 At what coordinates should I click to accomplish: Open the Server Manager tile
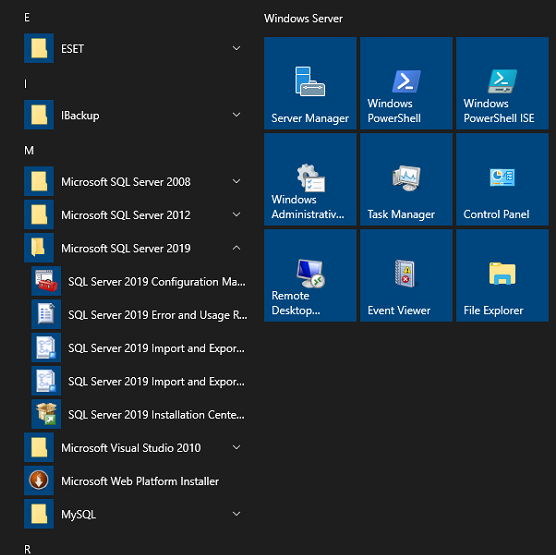pyautogui.click(x=310, y=83)
